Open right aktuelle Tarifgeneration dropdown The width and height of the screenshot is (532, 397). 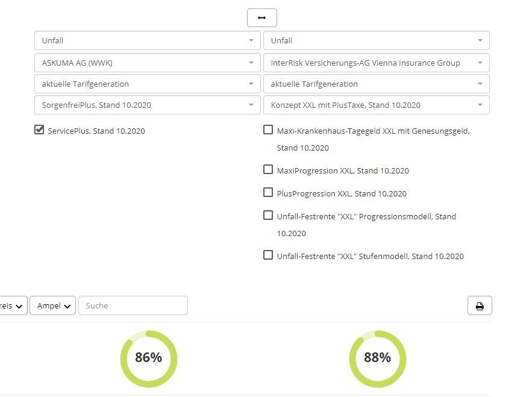coord(377,84)
